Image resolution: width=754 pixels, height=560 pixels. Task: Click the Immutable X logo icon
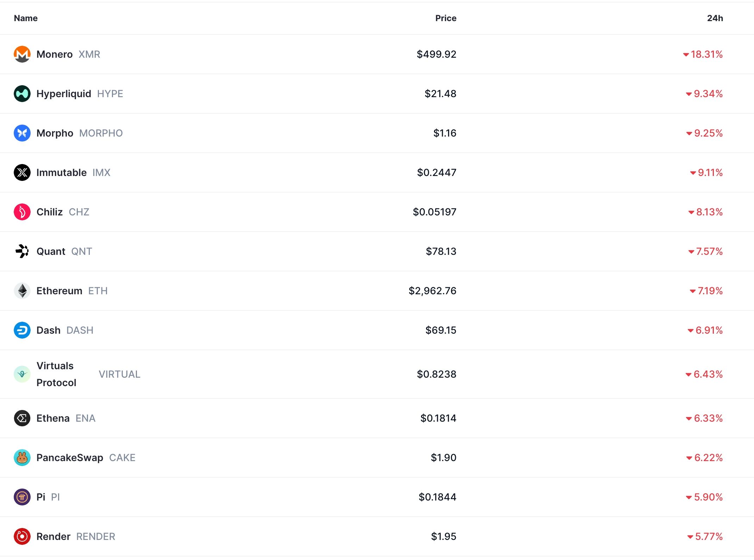(22, 172)
